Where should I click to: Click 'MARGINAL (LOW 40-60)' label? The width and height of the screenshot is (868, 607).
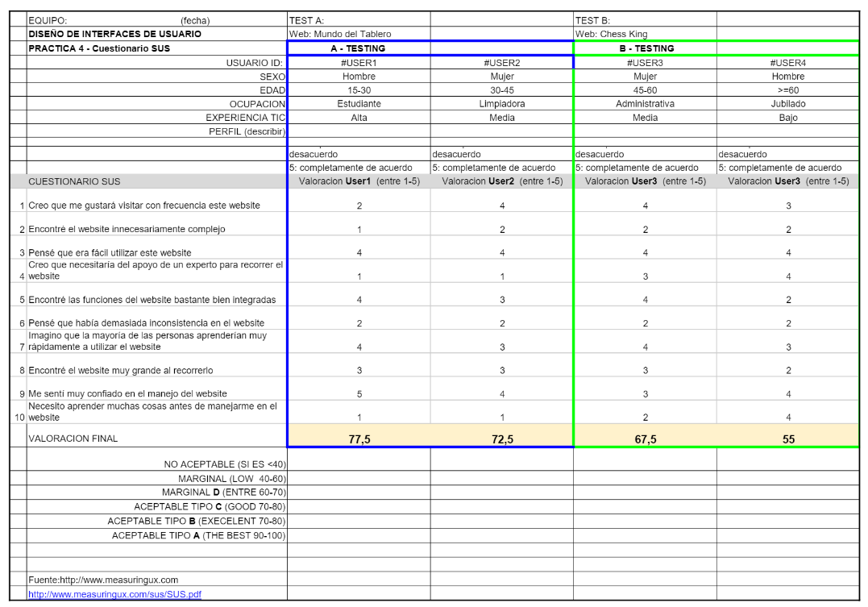click(x=232, y=479)
